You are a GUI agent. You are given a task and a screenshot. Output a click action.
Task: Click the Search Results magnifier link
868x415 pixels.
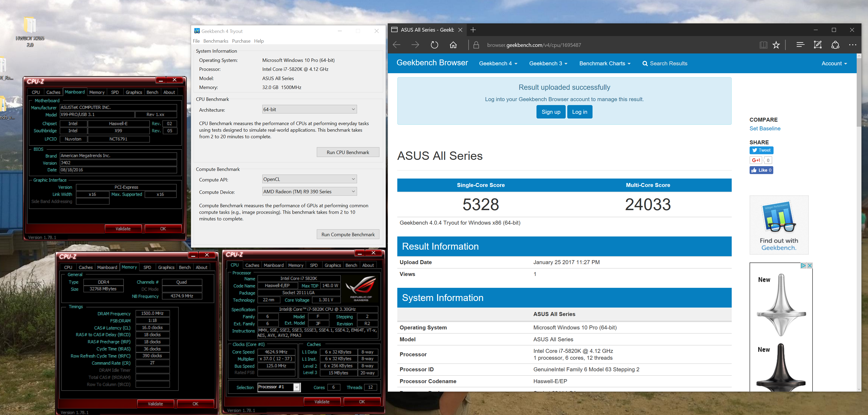665,63
